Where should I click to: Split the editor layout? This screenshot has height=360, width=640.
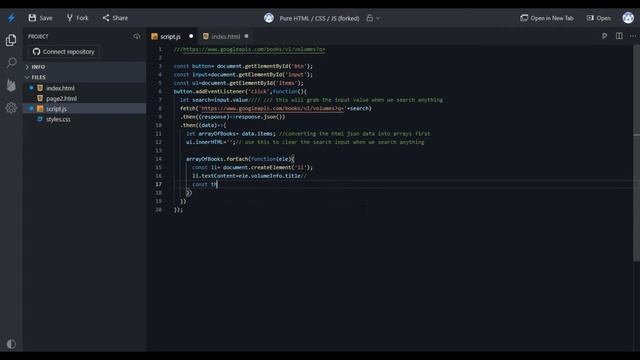(x=619, y=36)
